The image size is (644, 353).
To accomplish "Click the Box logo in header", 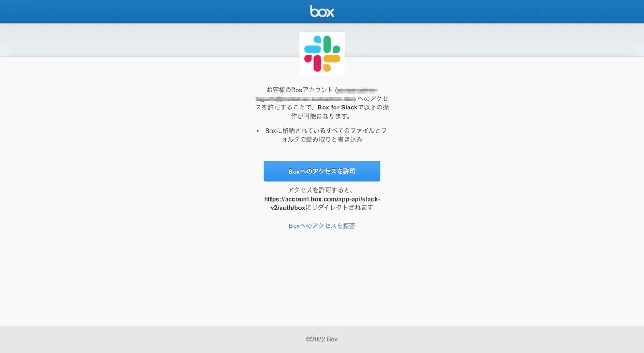I will click(322, 11).
